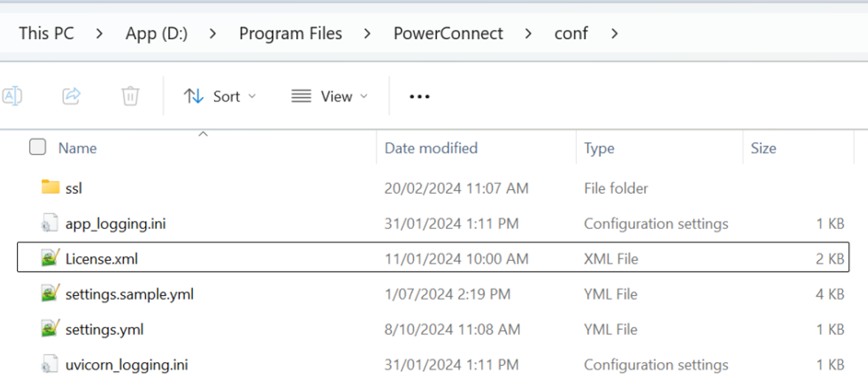868x388 pixels.
Task: Select the settings.sample.yml file name
Action: 130,294
